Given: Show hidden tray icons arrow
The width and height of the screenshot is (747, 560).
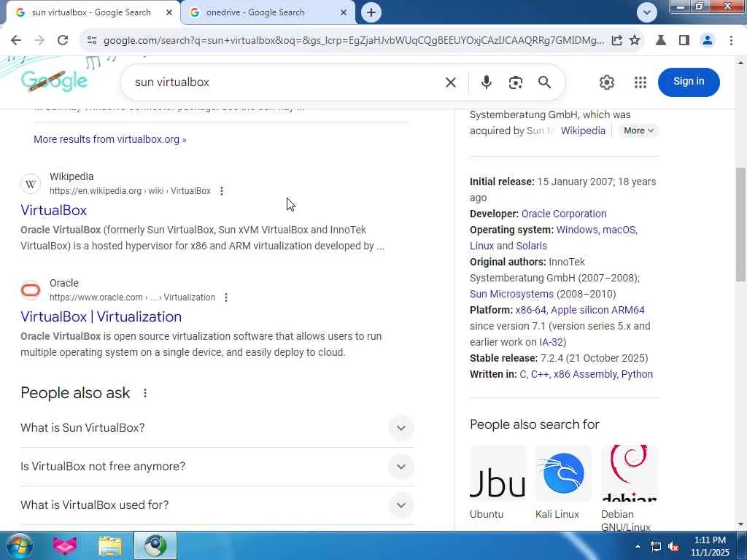Looking at the screenshot, I should (x=638, y=546).
